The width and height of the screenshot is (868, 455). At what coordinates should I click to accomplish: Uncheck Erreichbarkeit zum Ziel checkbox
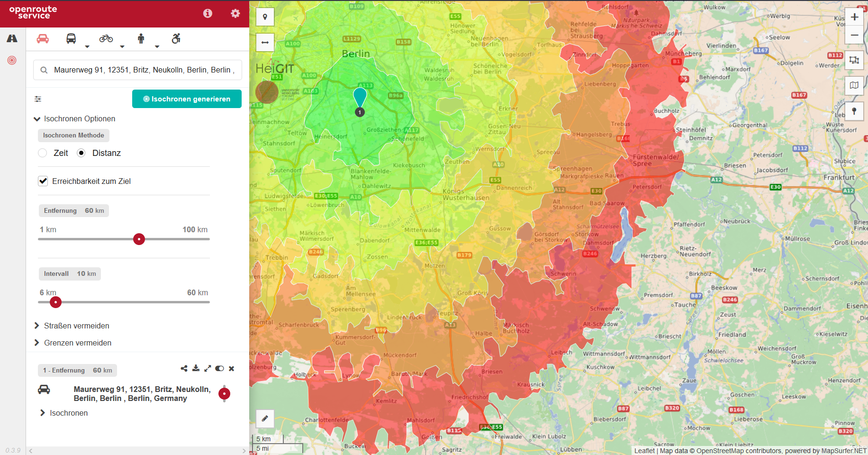[x=43, y=181]
